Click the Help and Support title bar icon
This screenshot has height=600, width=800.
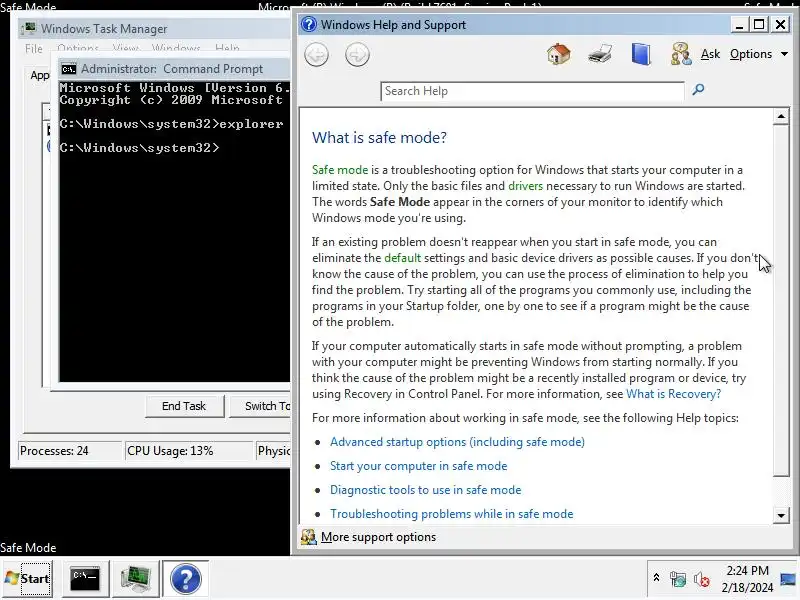(x=309, y=24)
